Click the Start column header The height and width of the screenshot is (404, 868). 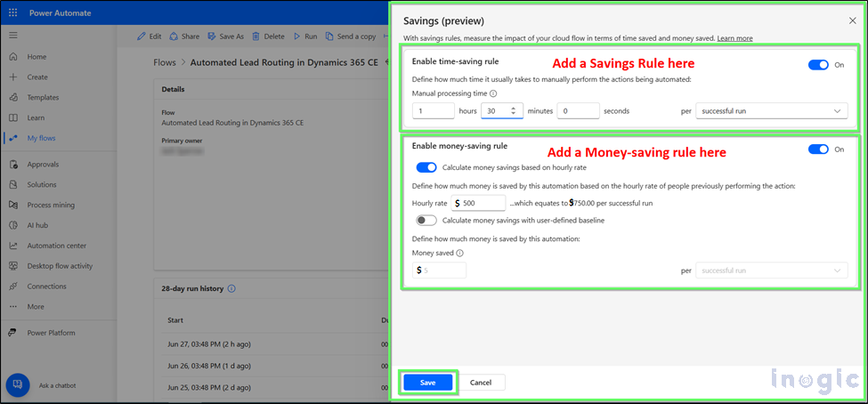click(x=175, y=320)
